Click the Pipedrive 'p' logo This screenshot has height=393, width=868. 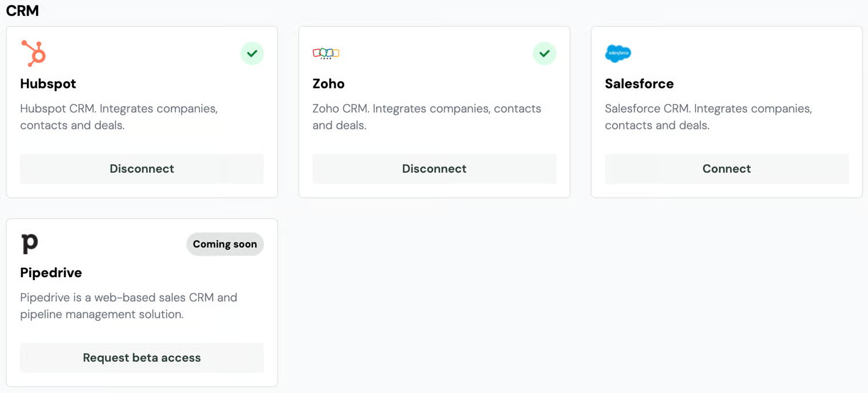pyautogui.click(x=30, y=243)
